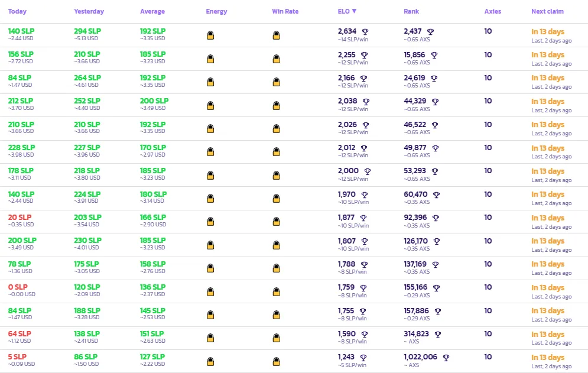Select 264 SLP yesterday value
Screen dimensions: 588x373
click(87, 77)
